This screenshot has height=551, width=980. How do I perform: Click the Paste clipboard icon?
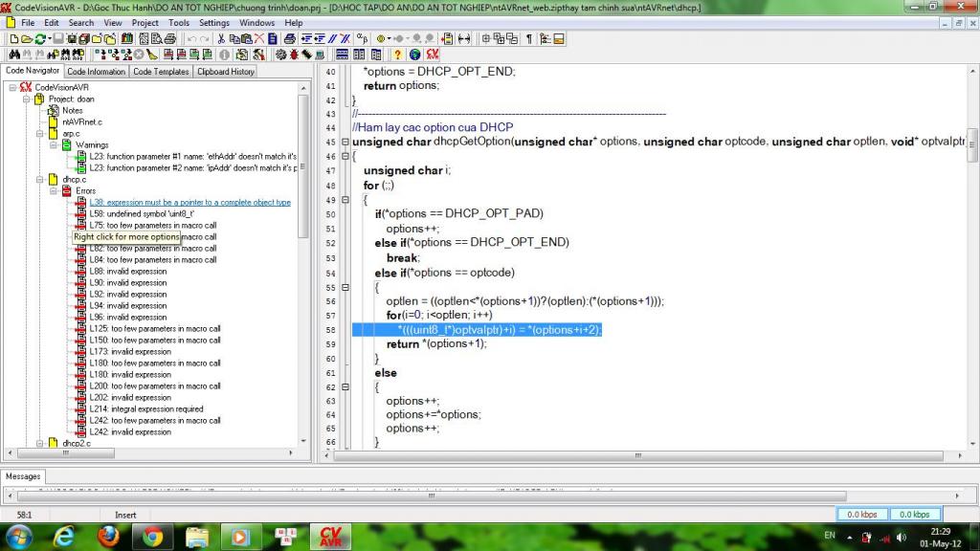click(x=247, y=38)
